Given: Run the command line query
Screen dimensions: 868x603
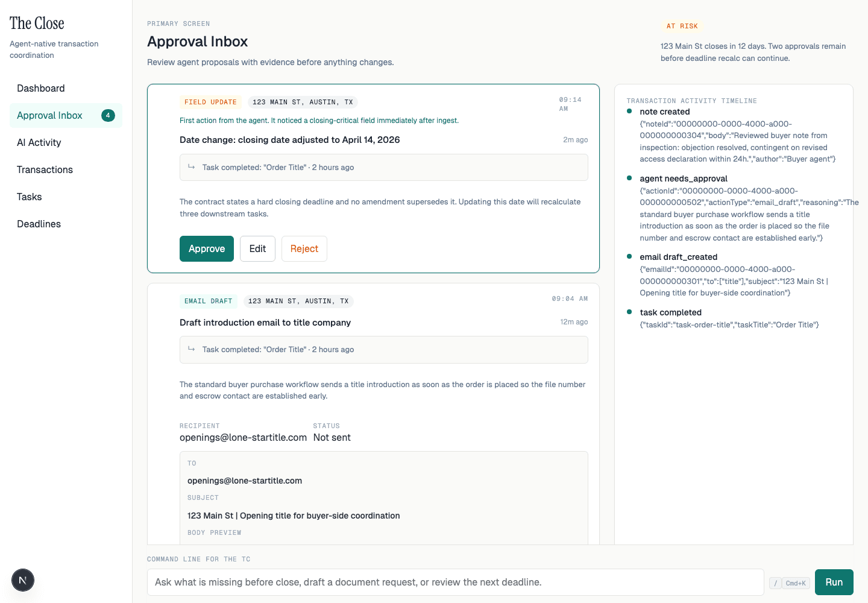Looking at the screenshot, I should [834, 582].
